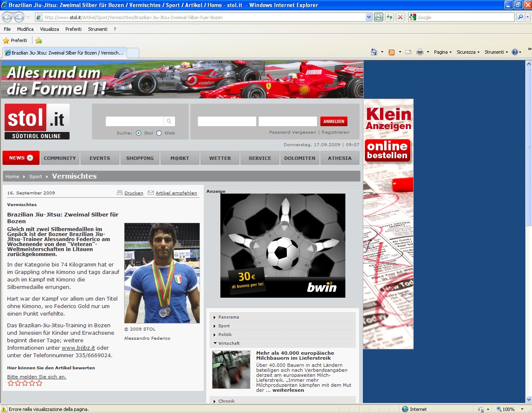Rate the article with the fifth star
532x413 pixels.
tap(39, 383)
